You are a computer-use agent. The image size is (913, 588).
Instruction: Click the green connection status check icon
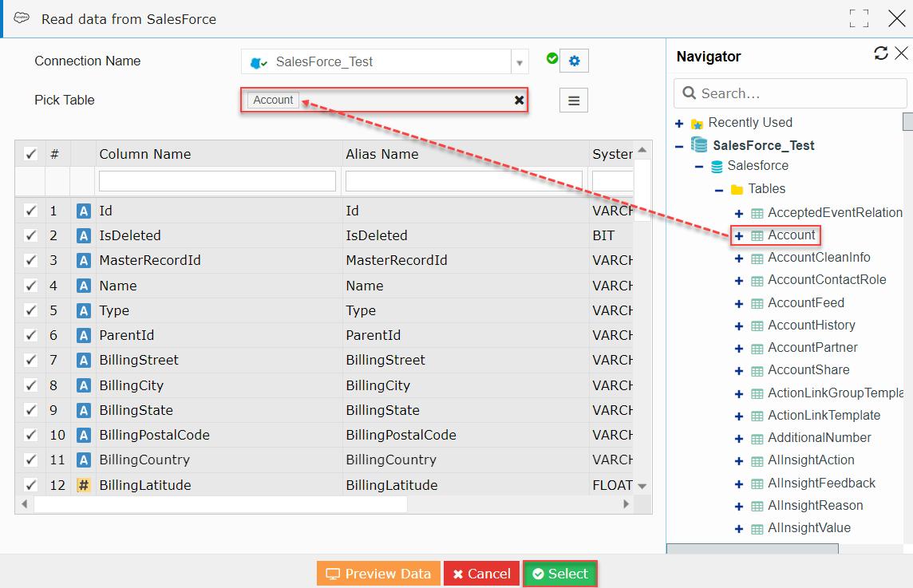pos(552,58)
